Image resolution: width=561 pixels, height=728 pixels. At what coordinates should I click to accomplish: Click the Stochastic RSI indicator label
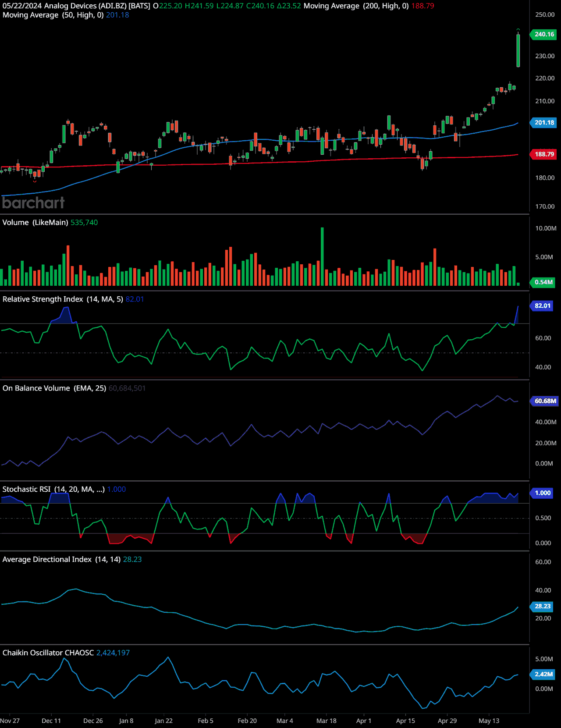pos(53,489)
